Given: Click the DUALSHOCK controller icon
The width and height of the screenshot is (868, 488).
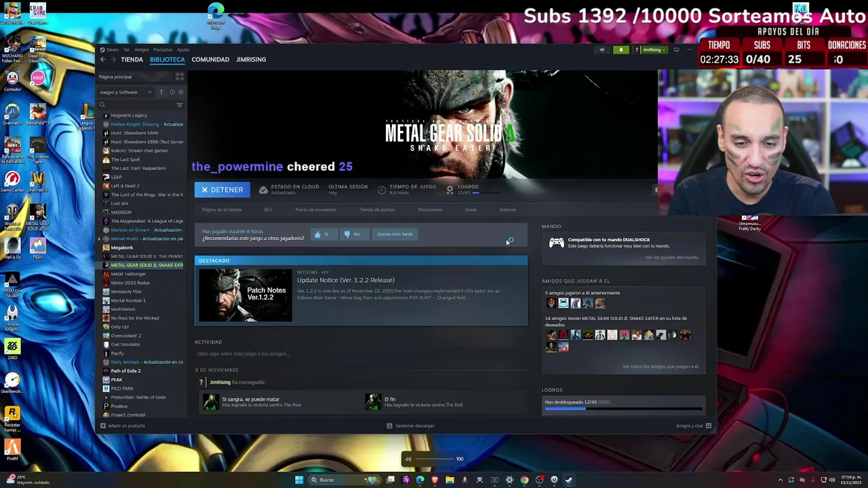Looking at the screenshot, I should [556, 243].
